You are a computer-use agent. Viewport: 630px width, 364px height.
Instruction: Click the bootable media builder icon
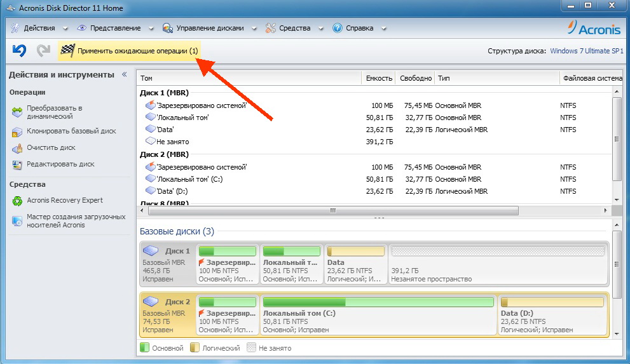point(17,220)
